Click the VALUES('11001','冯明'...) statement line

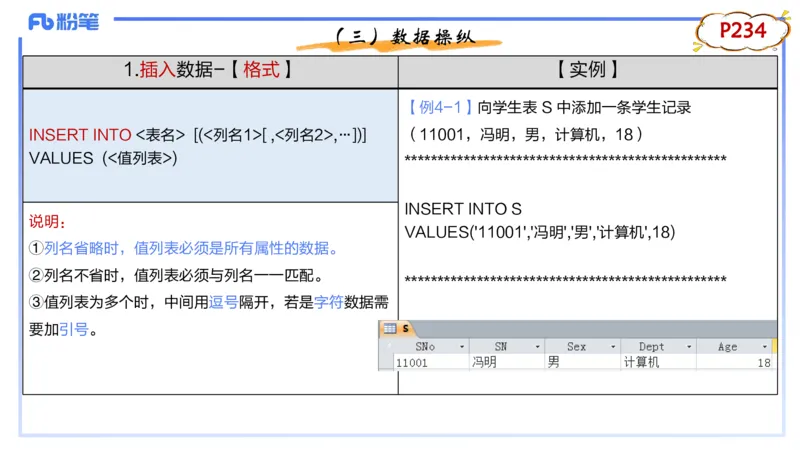540,233
